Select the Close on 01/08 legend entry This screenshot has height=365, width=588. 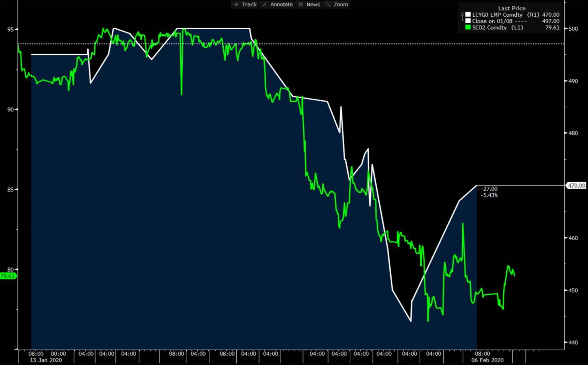point(492,21)
